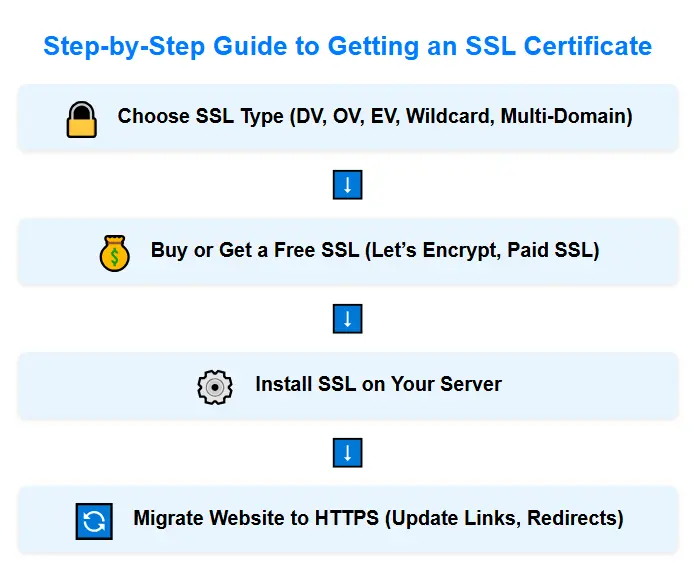Click the down arrow below Choose SSL Type

coord(348,185)
